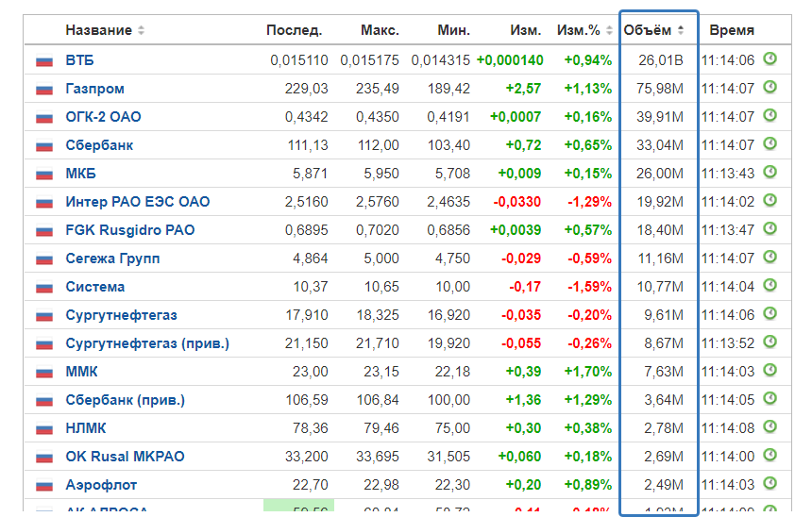Click the Послед. column header
812x517 pixels.
click(295, 30)
